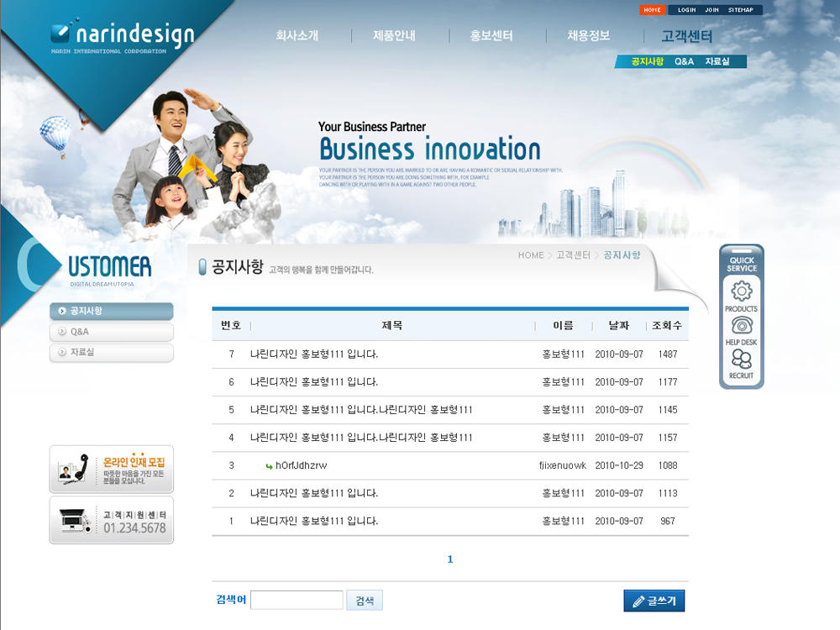840x630 pixels.
Task: Click the LOGIN link
Action: [x=686, y=10]
